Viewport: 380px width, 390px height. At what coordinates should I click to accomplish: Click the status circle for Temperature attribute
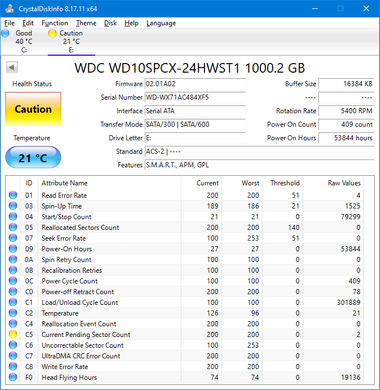point(13,313)
